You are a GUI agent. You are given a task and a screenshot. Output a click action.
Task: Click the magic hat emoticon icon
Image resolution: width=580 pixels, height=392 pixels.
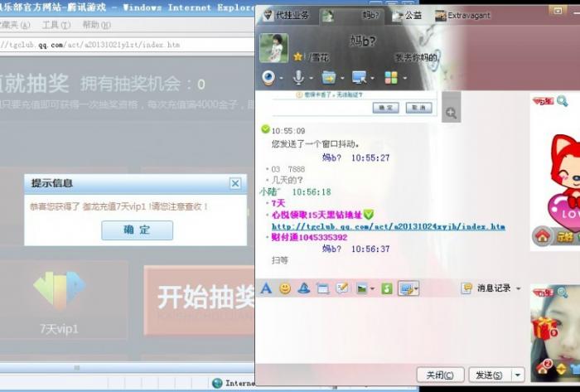click(304, 288)
